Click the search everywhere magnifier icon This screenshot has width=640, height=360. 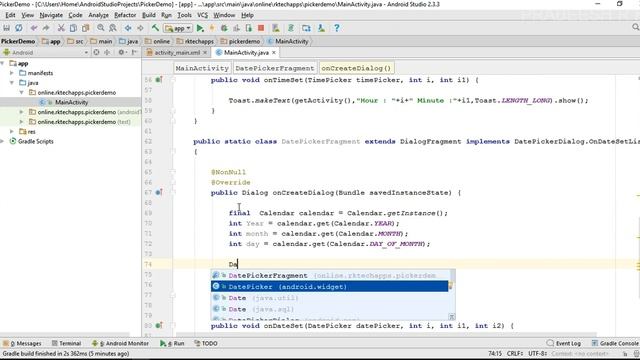tap(635, 27)
